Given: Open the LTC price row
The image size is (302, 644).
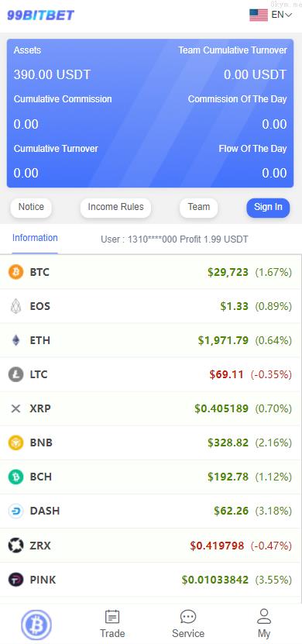Looking at the screenshot, I should coord(150,374).
